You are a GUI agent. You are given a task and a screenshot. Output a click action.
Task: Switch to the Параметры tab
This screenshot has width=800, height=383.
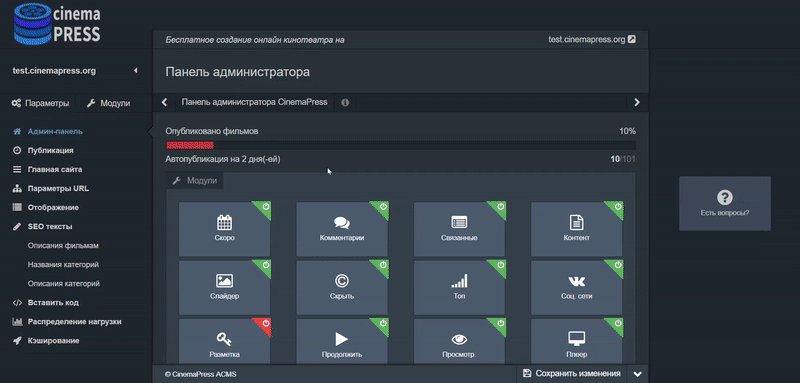[x=40, y=103]
